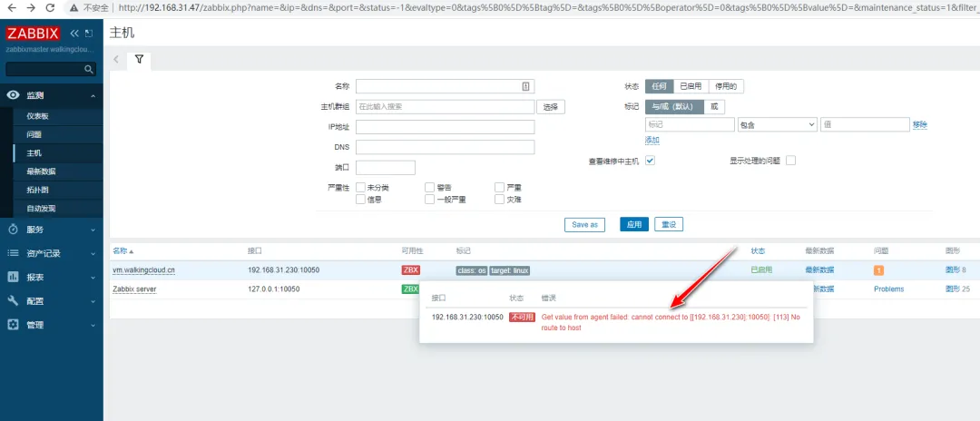
Task: Click the sidebar search magnifier icon
Action: pos(89,69)
